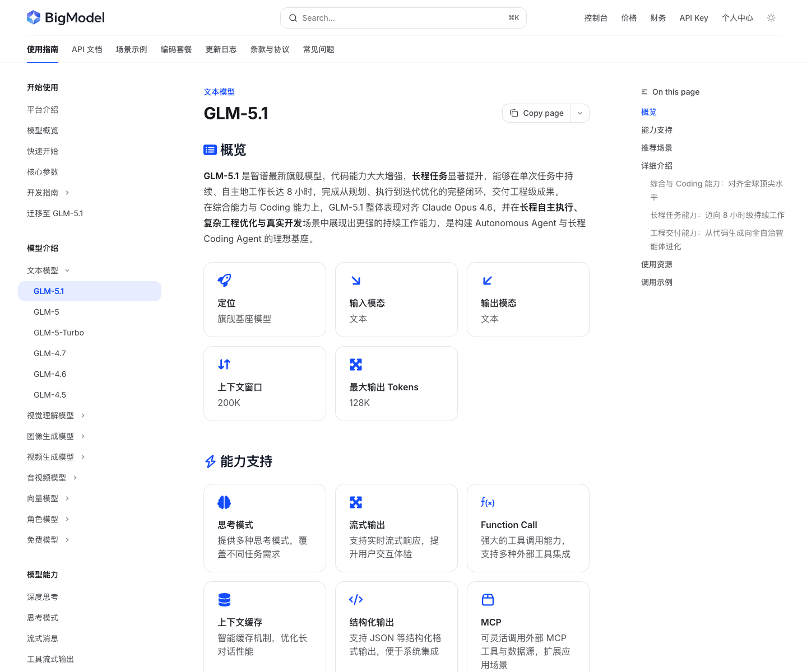Screen dimensions: 807x672
Task: Click the briefcase icon on the MCP card
Action: (488, 599)
